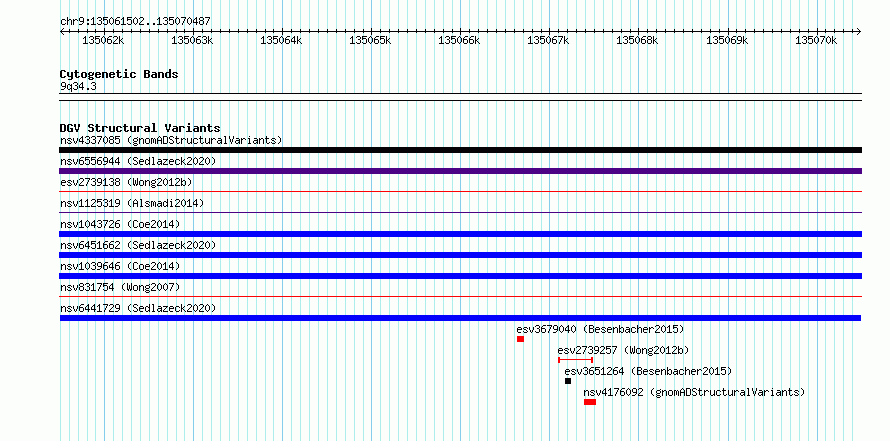This screenshot has width=890, height=441.
Task: Open esv2739138 (Wong2012b) variant label
Action: [x=126, y=182]
